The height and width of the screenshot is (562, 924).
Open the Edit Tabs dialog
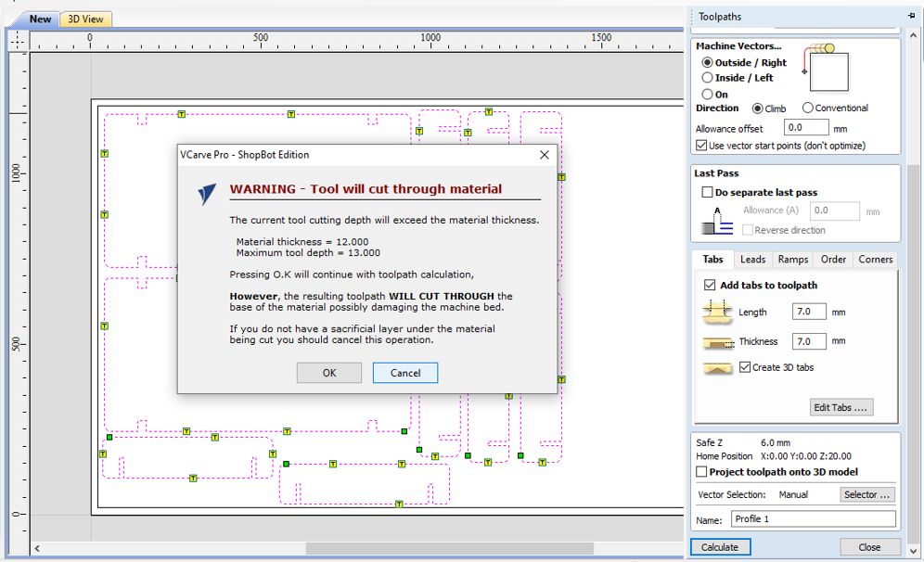(x=841, y=408)
